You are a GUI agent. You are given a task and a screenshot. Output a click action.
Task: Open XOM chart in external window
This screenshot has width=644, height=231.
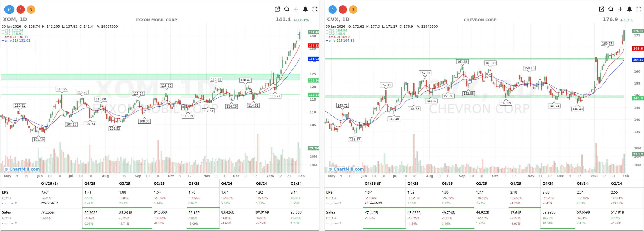point(277,9)
